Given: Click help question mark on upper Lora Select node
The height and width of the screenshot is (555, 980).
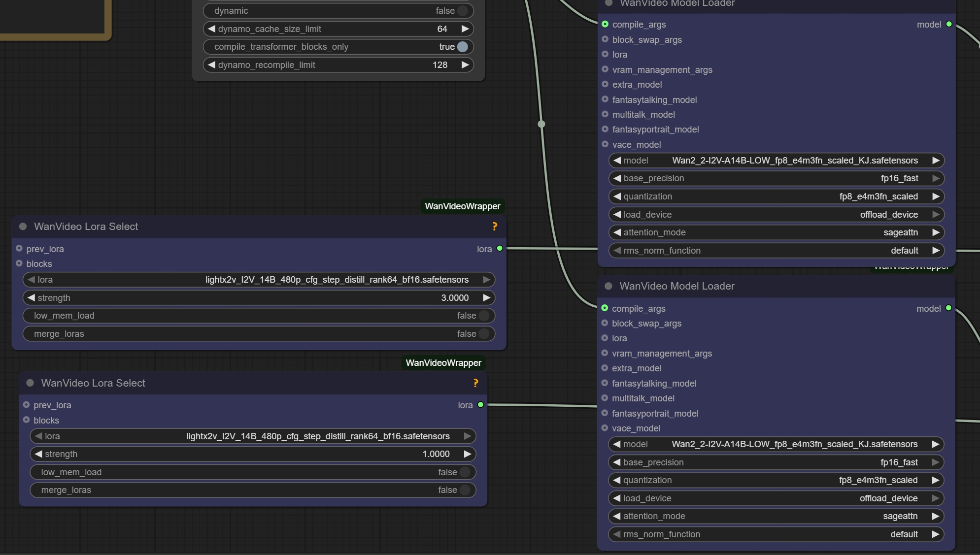Looking at the screenshot, I should pyautogui.click(x=495, y=227).
